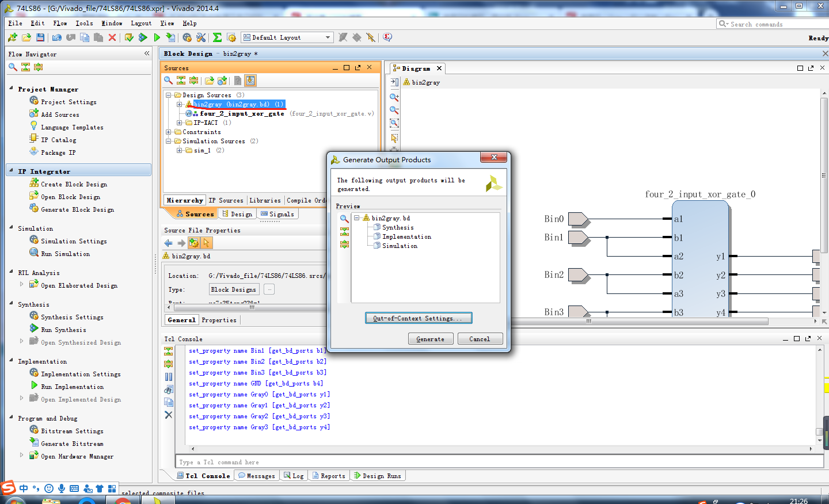Viewport: 829px width, 504px height.
Task: Click the Save floppy disk toolbar icon
Action: [40, 37]
